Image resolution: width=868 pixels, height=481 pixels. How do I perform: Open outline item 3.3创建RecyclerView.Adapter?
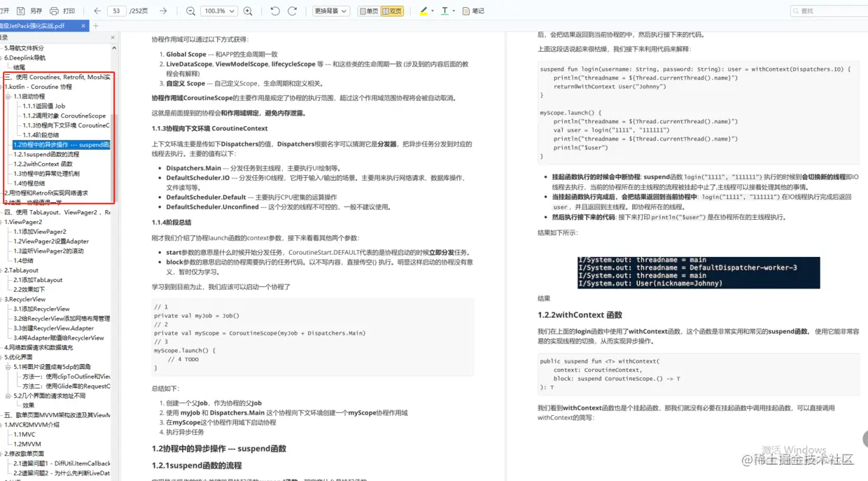(x=53, y=328)
